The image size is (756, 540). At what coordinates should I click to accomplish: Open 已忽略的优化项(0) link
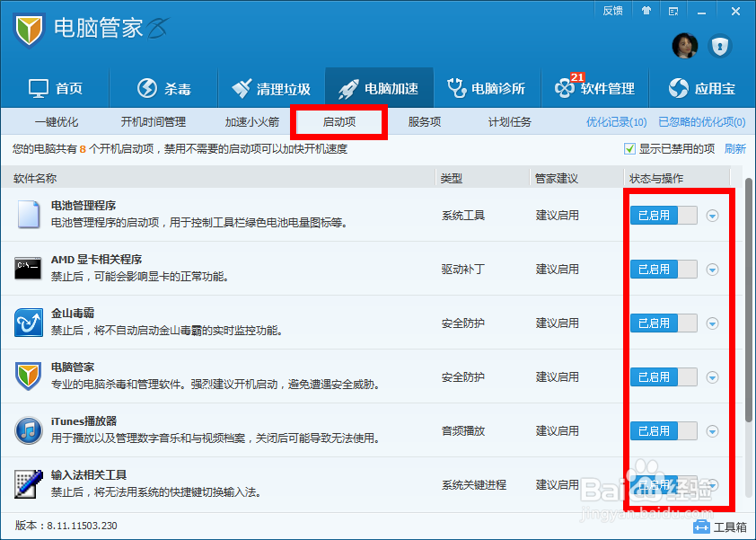[702, 121]
